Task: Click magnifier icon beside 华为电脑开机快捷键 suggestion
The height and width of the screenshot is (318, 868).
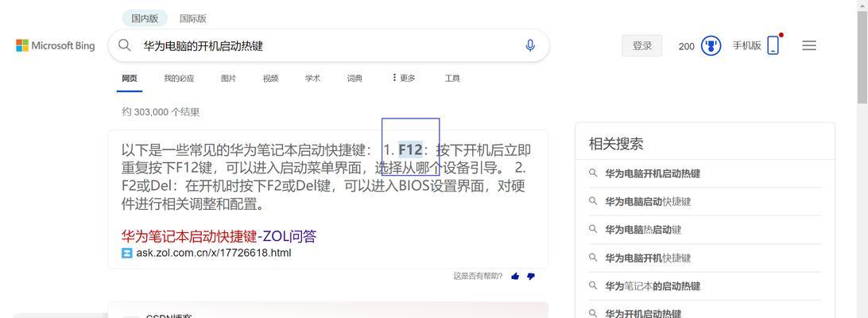Action: (593, 258)
